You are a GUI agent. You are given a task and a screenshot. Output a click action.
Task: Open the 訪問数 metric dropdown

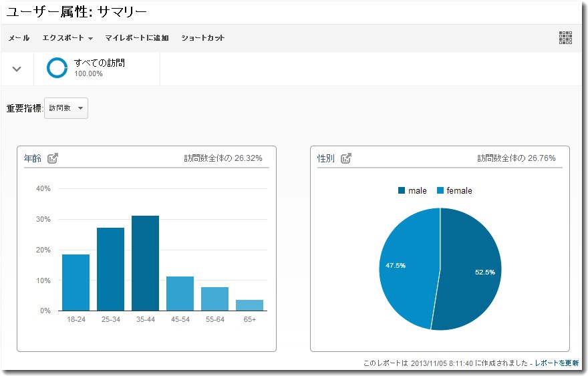pyautogui.click(x=66, y=108)
